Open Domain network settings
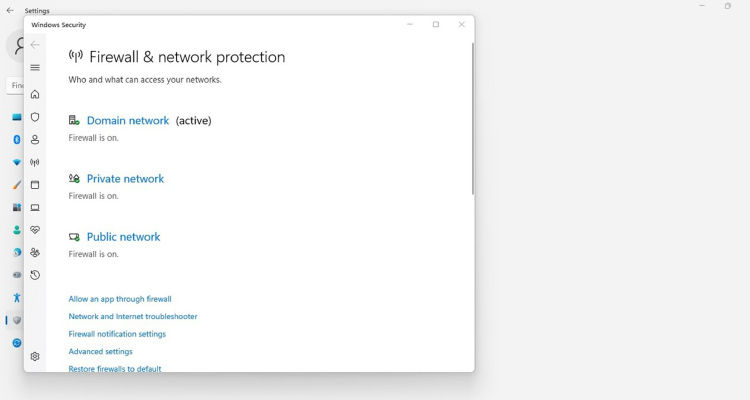Image resolution: width=750 pixels, height=400 pixels. click(128, 121)
